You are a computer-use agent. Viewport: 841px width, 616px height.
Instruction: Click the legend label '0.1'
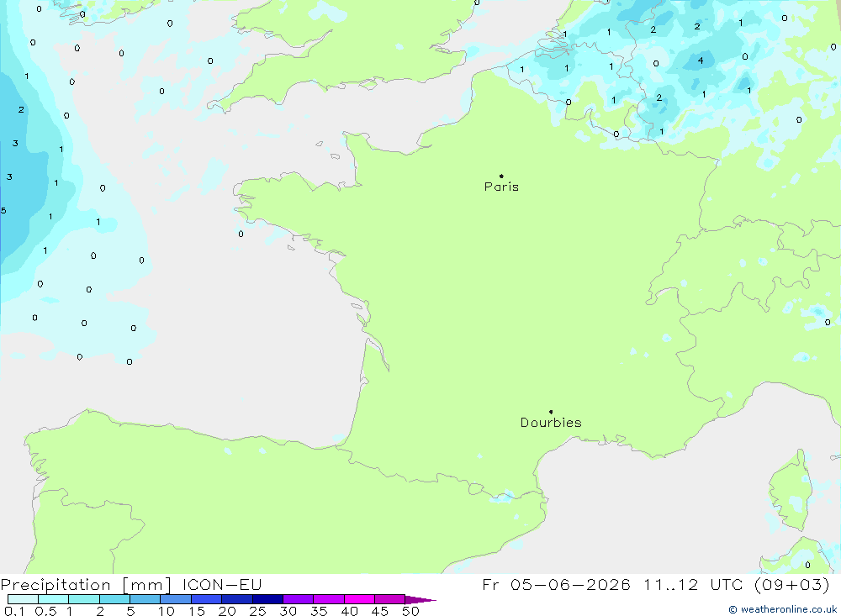pos(14,611)
